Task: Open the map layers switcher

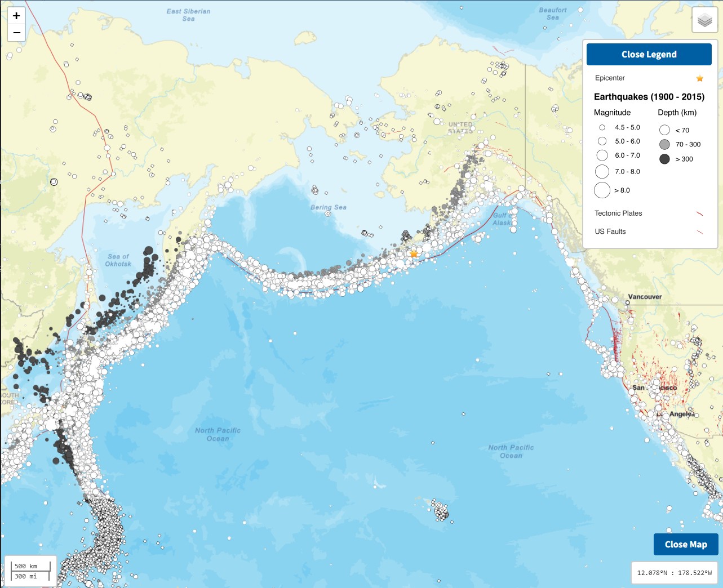Action: pos(704,21)
